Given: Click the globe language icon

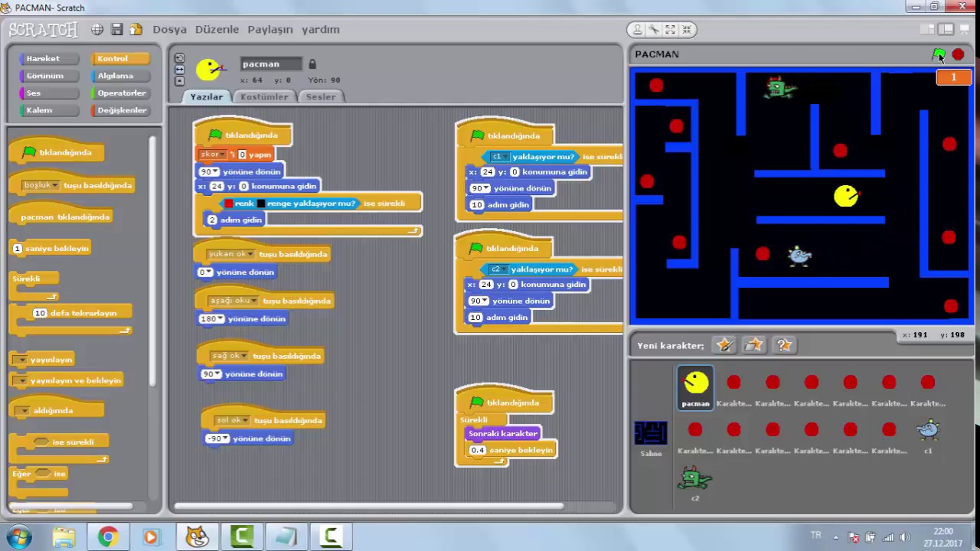Looking at the screenshot, I should point(97,29).
